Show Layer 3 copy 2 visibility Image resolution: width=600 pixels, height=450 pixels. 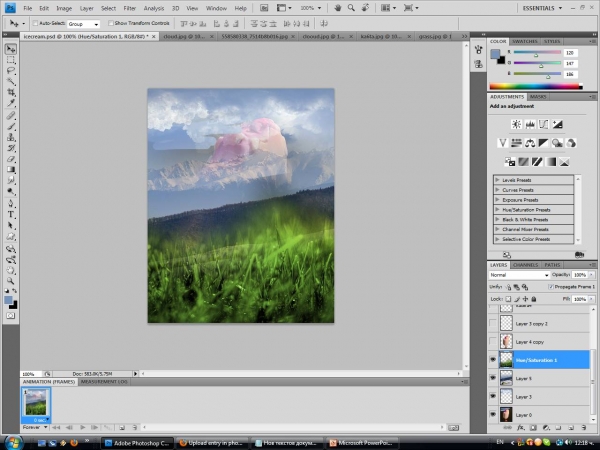pyautogui.click(x=493, y=323)
